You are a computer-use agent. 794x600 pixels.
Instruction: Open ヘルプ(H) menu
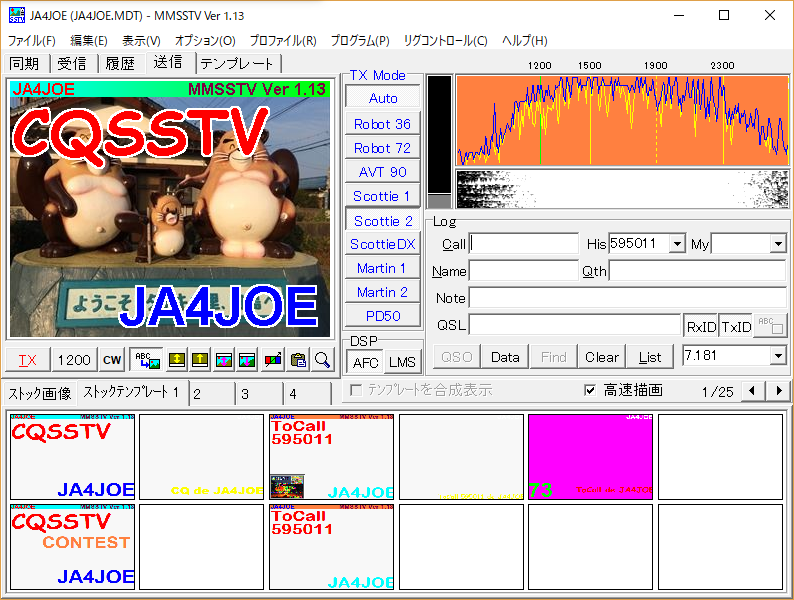point(525,41)
